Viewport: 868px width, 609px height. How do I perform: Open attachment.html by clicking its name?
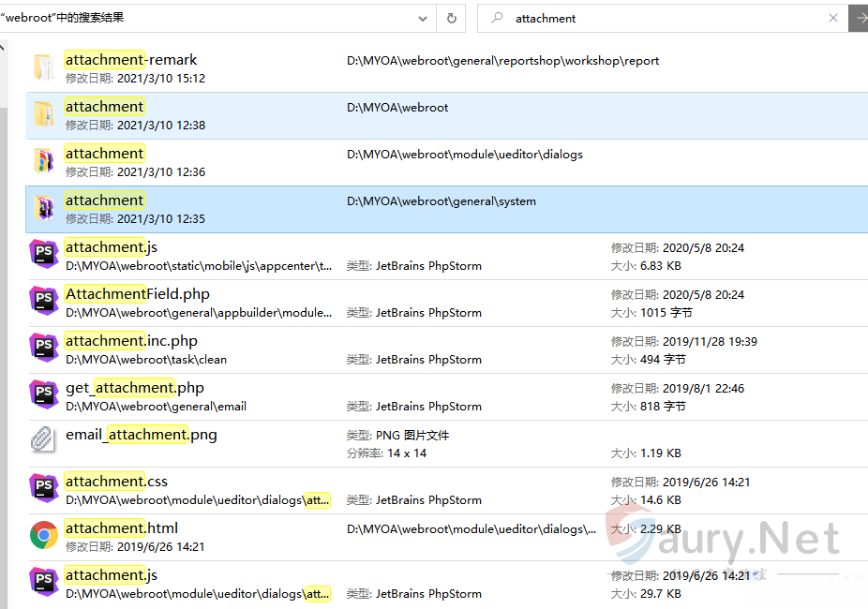[120, 527]
